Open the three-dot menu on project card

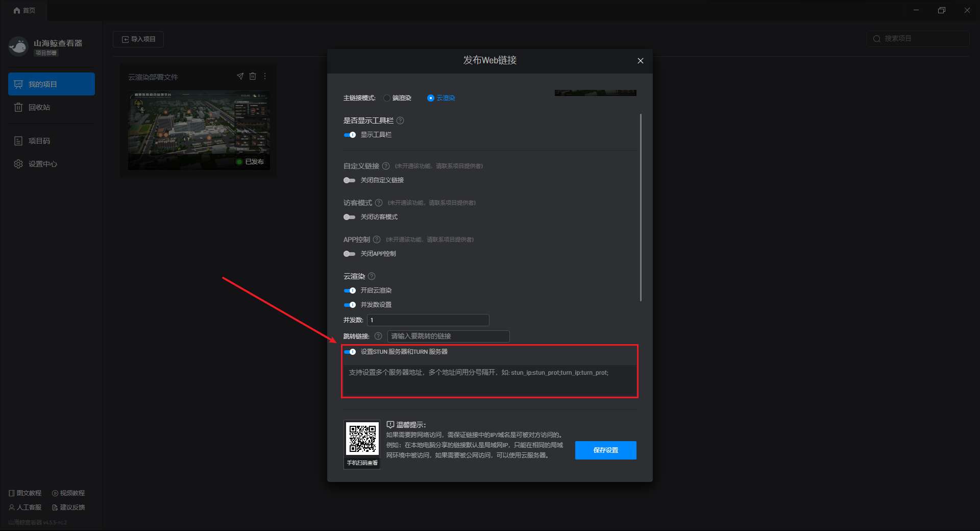point(265,76)
